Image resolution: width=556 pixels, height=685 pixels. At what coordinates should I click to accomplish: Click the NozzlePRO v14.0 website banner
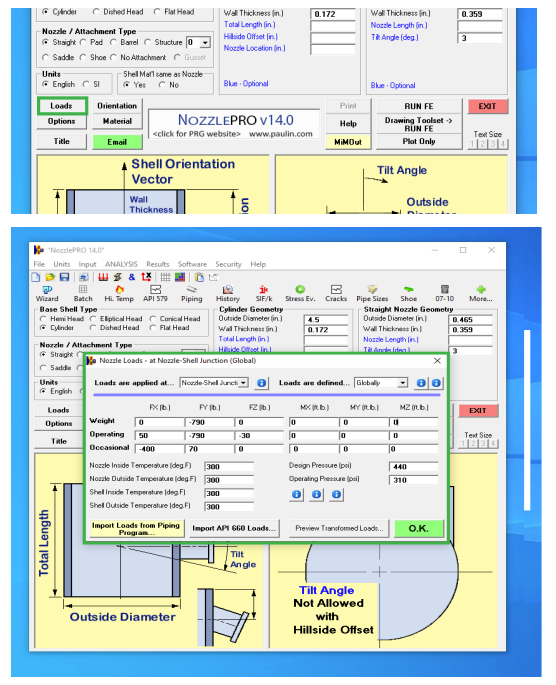coord(235,125)
